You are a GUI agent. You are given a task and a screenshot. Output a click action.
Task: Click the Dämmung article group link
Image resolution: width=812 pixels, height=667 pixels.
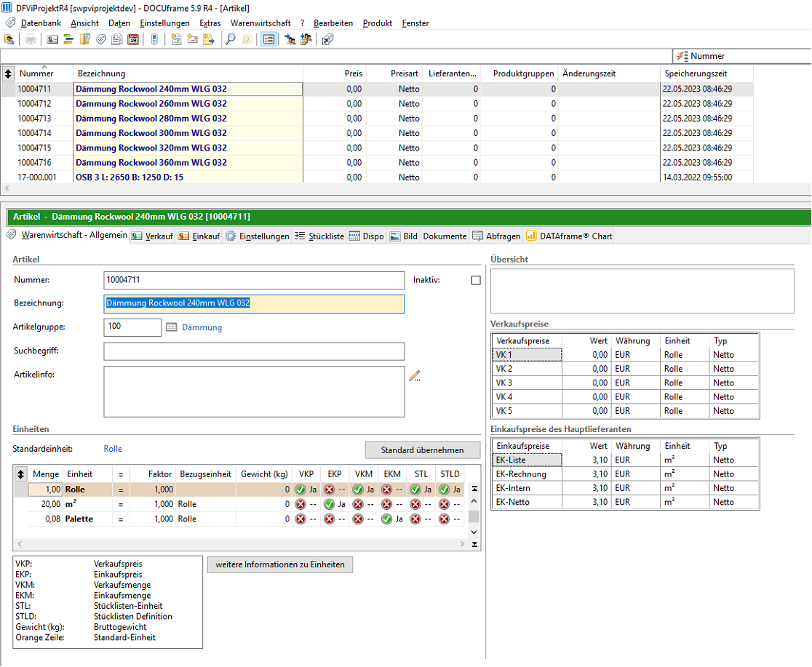click(x=202, y=328)
